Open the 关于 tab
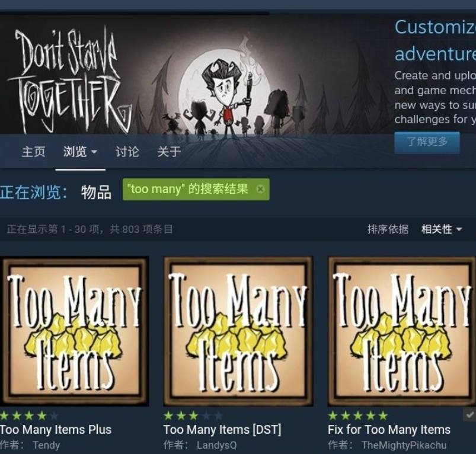The image size is (476, 454). click(169, 151)
